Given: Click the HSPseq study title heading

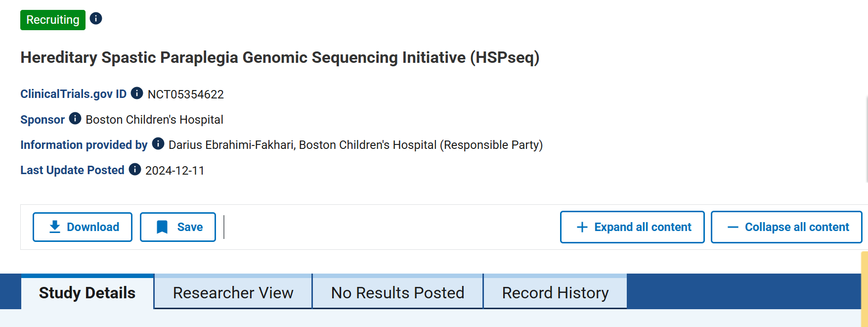Looking at the screenshot, I should [280, 57].
